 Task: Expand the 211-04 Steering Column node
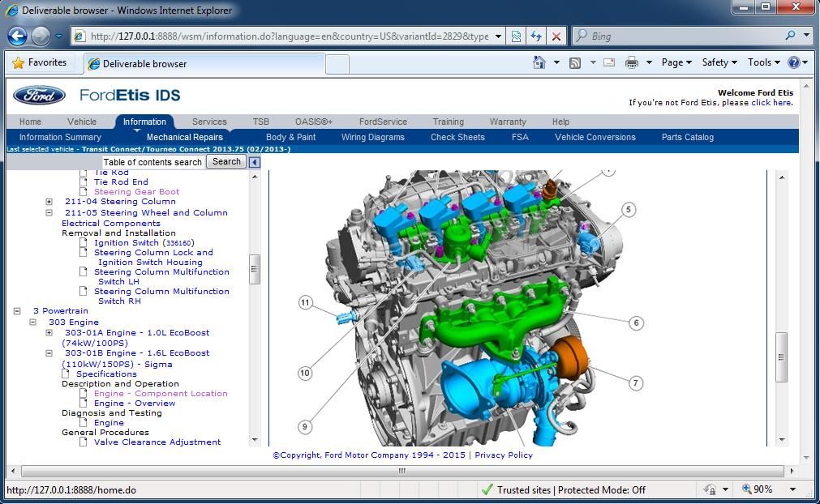(49, 202)
